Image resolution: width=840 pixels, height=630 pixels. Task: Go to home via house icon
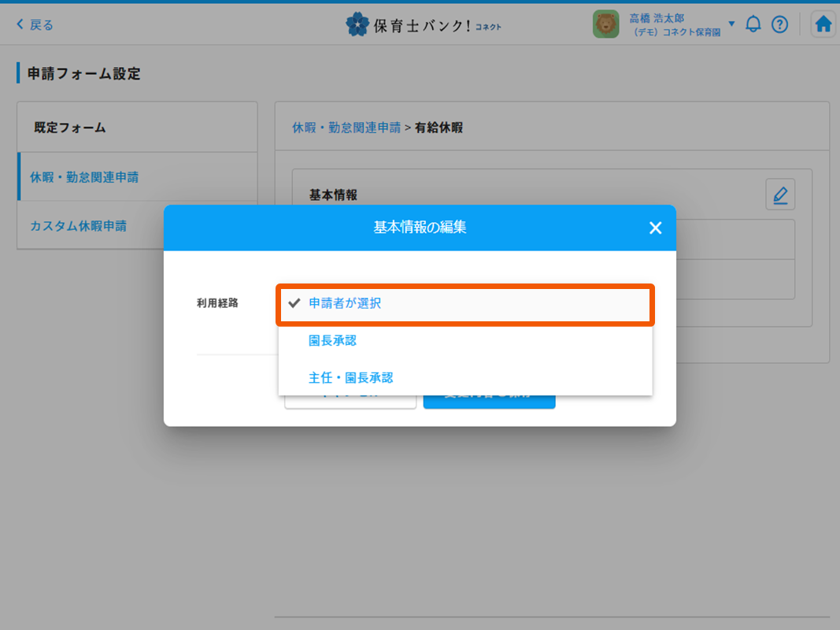coord(823,24)
